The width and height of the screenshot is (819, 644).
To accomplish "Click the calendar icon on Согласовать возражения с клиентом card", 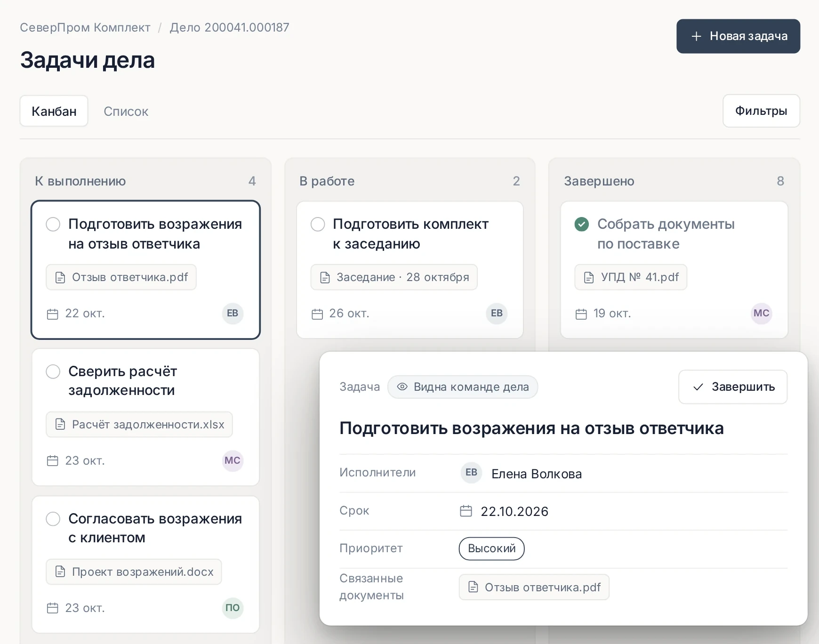I will pos(53,608).
